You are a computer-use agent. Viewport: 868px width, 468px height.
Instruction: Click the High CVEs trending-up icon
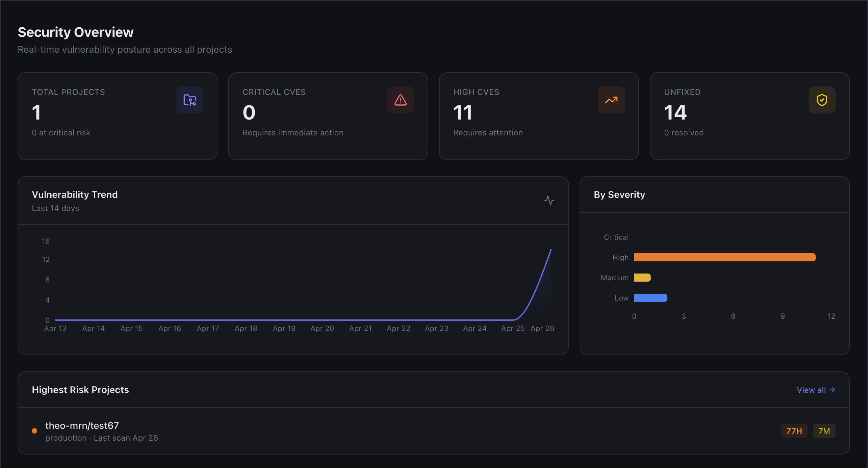click(x=611, y=100)
